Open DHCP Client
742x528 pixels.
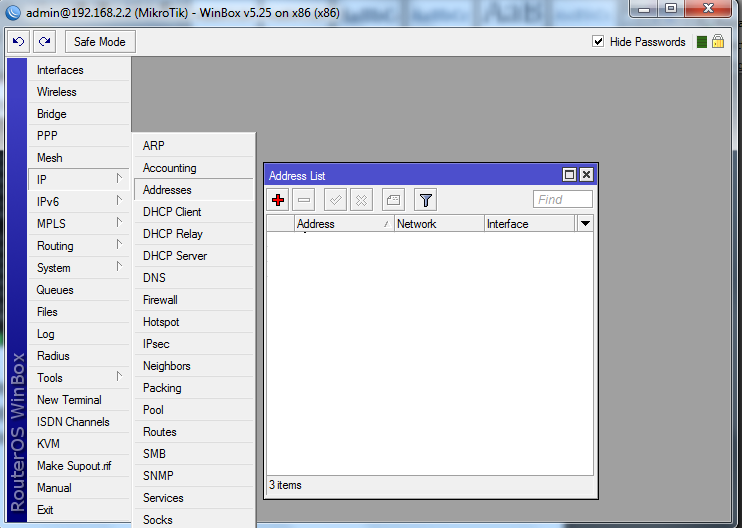coord(194,212)
